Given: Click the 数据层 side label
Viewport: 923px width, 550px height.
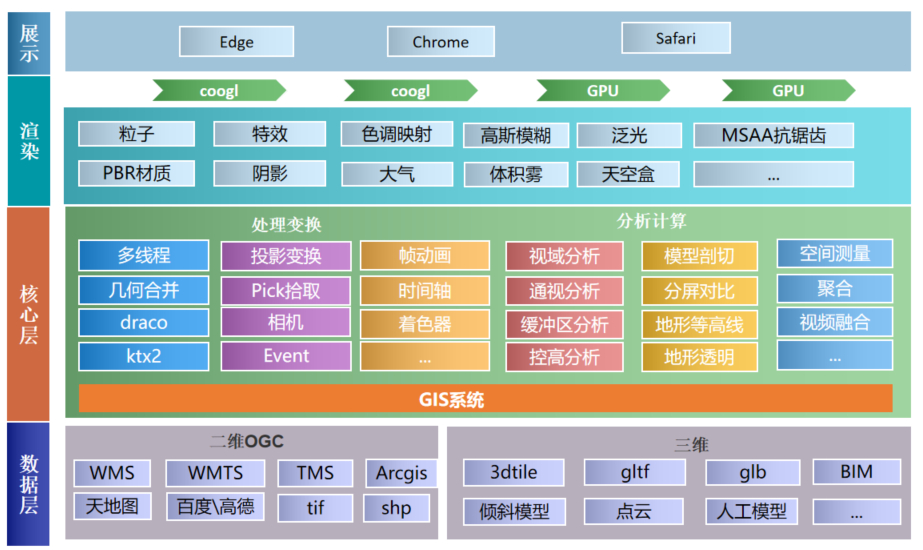Looking at the screenshot, I should (x=30, y=484).
